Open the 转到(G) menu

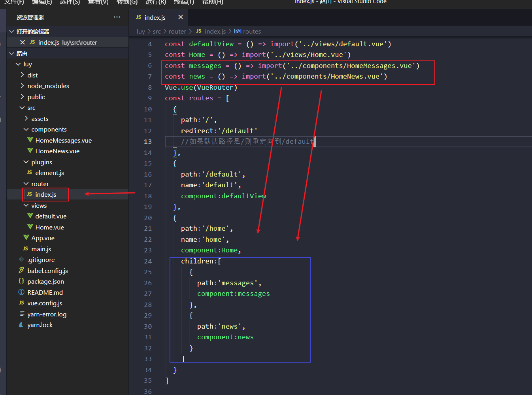(x=127, y=2)
